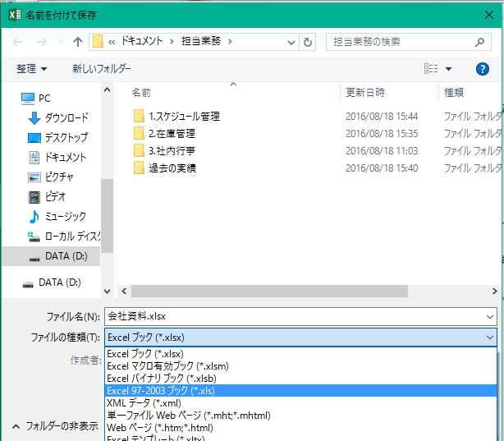
Task: Open the file name dropdown arrow
Action: coord(490,317)
